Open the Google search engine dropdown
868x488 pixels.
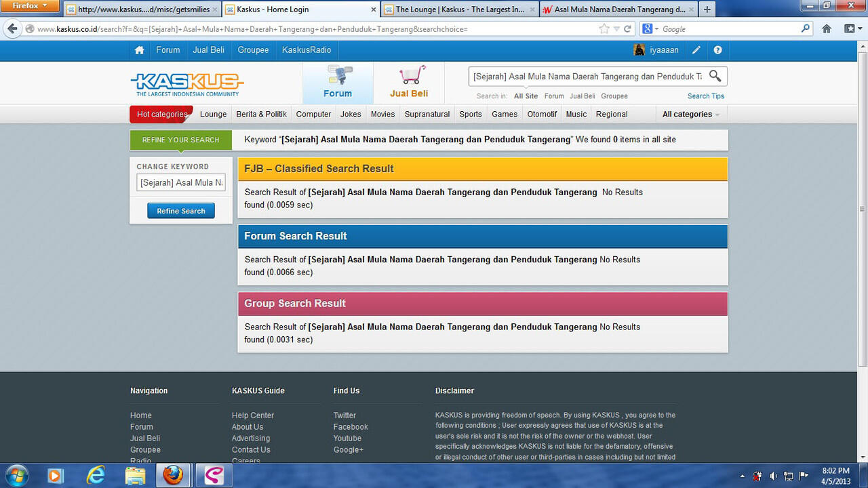pyautogui.click(x=650, y=29)
